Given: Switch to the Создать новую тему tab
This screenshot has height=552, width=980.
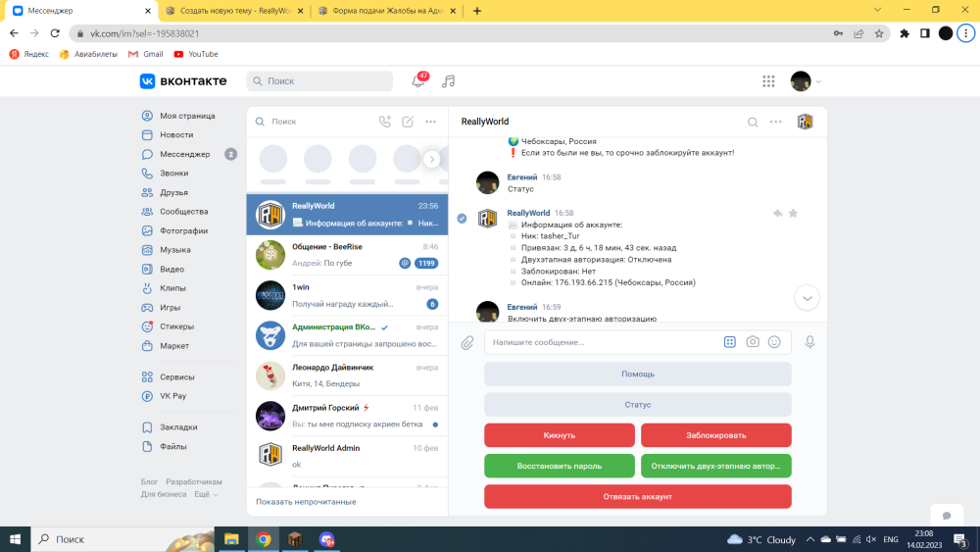Looking at the screenshot, I should click(x=234, y=11).
